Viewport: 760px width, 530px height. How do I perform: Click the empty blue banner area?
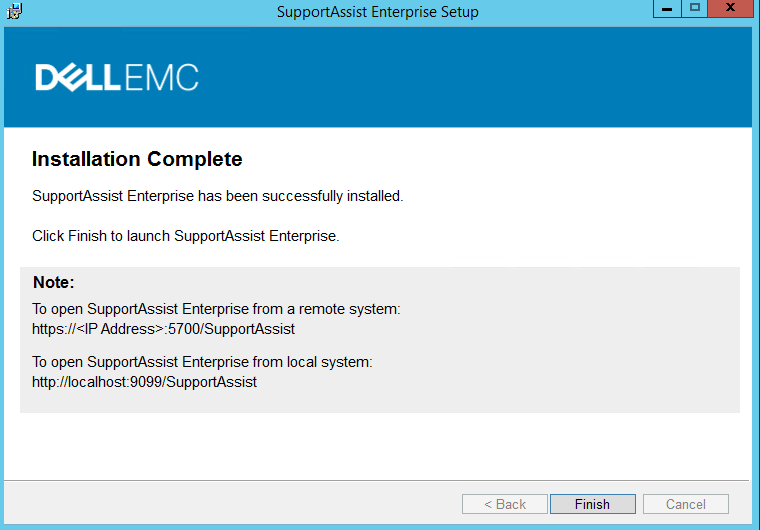point(475,78)
